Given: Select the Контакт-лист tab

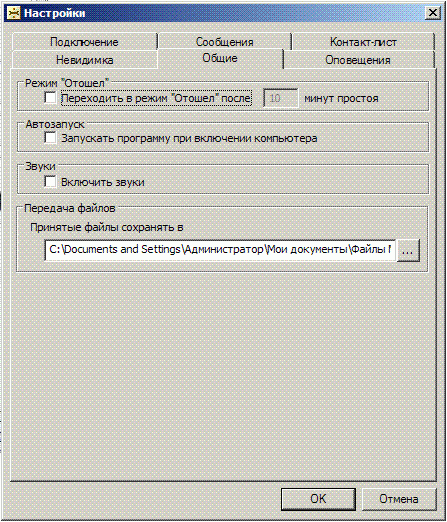Looking at the screenshot, I should tap(363, 42).
